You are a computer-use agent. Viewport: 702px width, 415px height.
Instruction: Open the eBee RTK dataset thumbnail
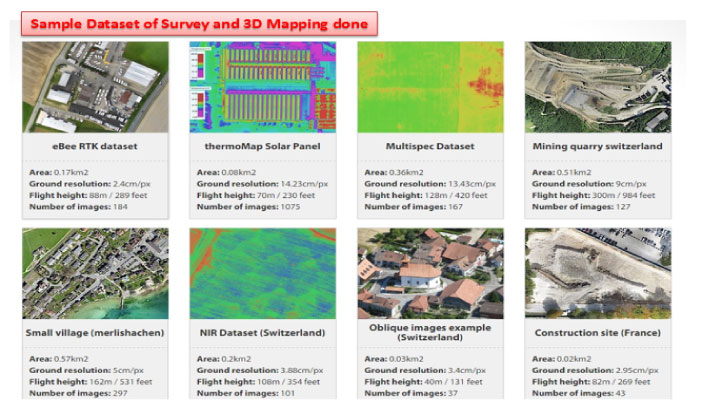95,87
